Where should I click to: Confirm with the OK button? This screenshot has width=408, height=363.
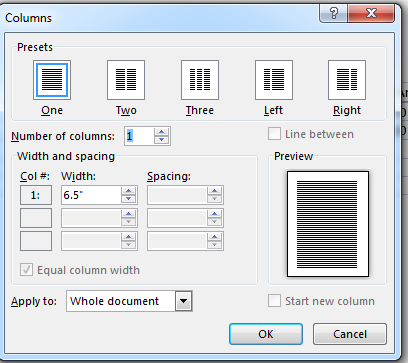266,334
